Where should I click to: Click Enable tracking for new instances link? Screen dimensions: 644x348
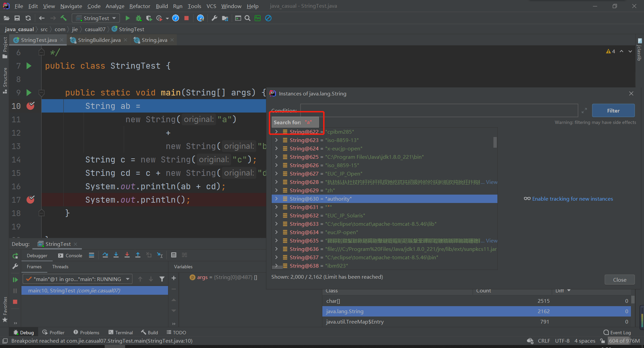[572, 199]
